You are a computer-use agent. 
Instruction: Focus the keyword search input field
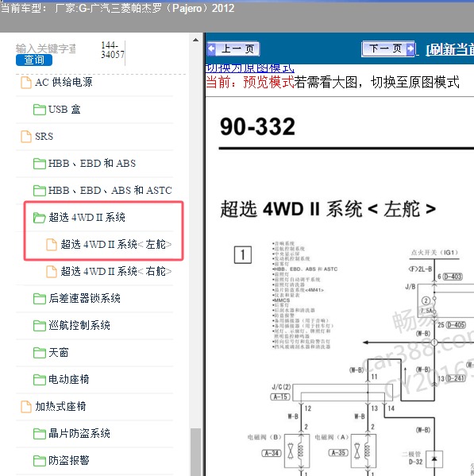coord(46,48)
